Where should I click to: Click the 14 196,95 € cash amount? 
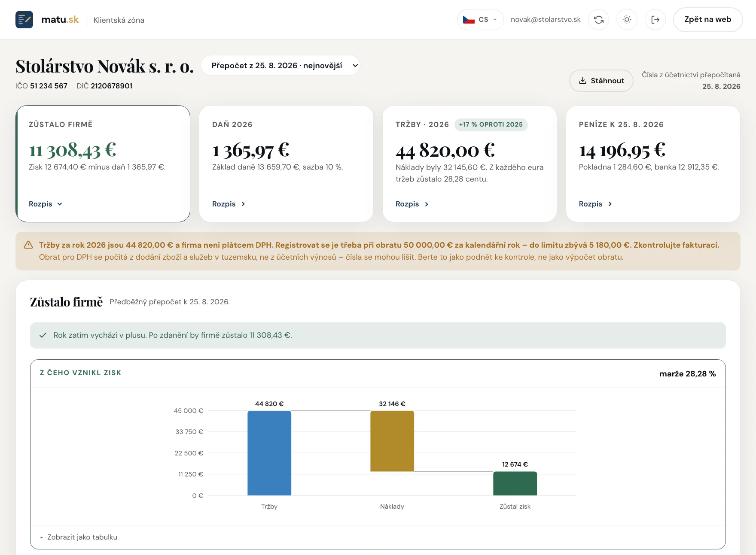click(622, 150)
